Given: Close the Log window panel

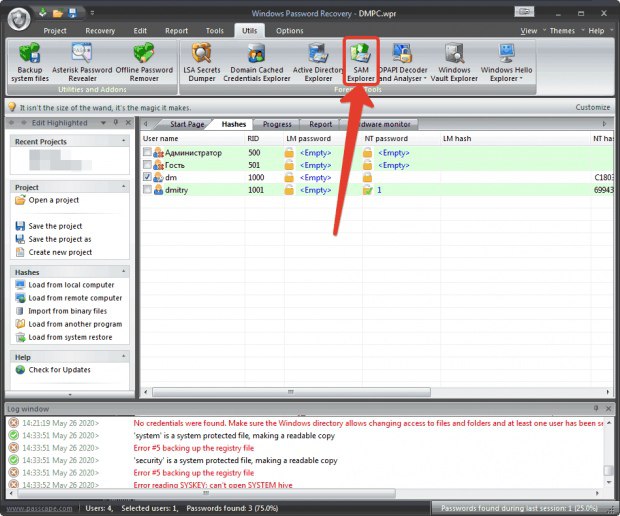Looking at the screenshot, I should tap(609, 408).
